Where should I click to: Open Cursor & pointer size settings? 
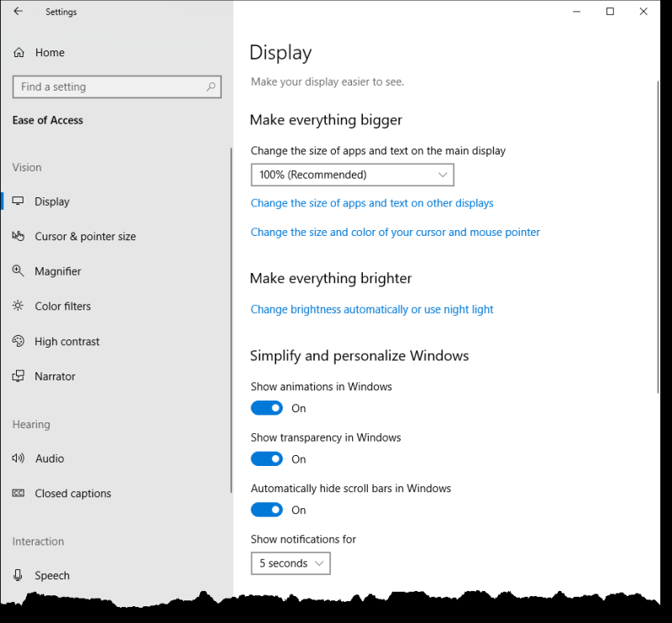coord(116,236)
